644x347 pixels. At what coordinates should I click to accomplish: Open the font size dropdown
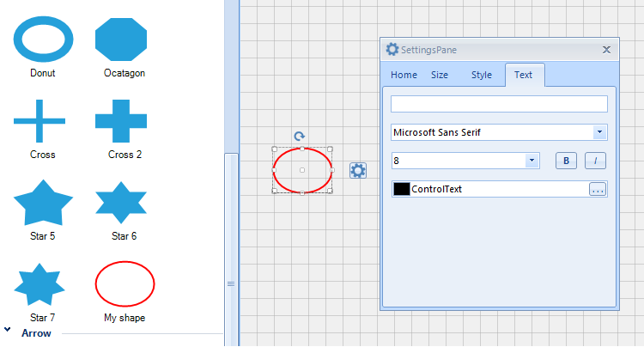[x=532, y=161]
